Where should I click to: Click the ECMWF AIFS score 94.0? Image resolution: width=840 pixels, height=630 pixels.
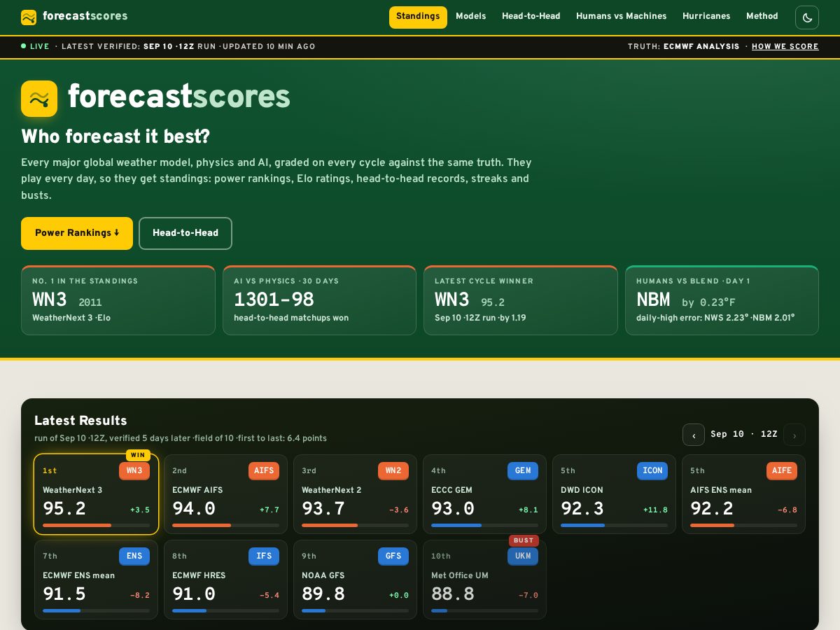194,509
